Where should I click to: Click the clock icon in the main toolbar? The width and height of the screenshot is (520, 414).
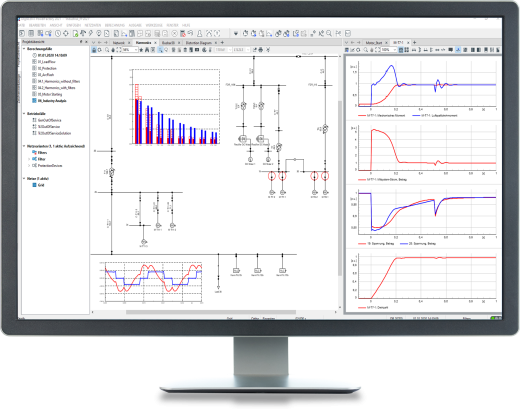(58, 33)
